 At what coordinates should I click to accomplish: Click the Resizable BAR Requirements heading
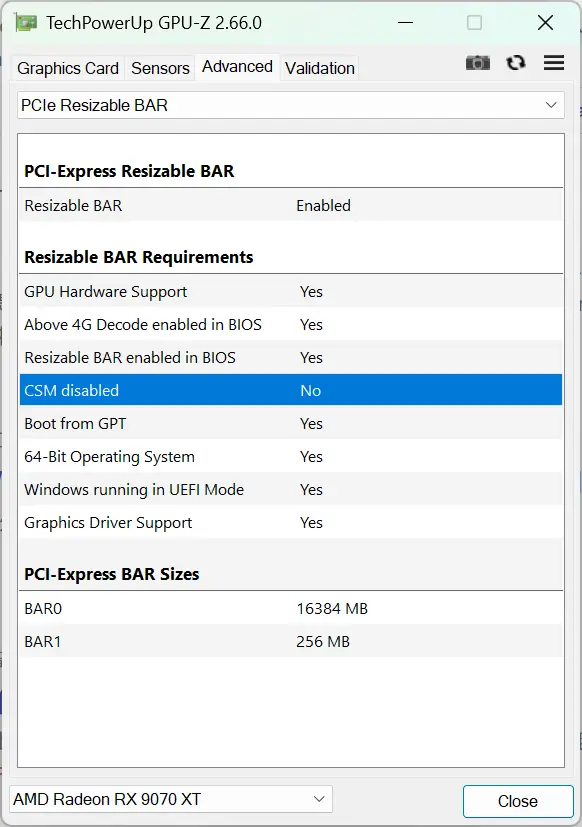coord(139,257)
